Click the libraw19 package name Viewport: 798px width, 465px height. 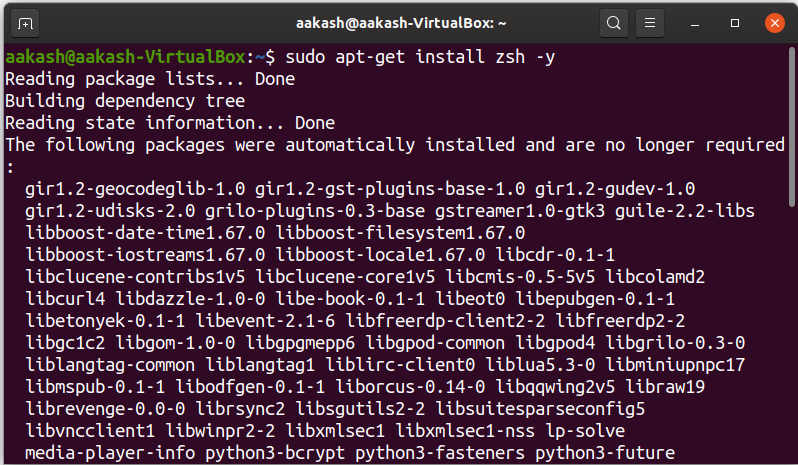pyautogui.click(x=665, y=387)
